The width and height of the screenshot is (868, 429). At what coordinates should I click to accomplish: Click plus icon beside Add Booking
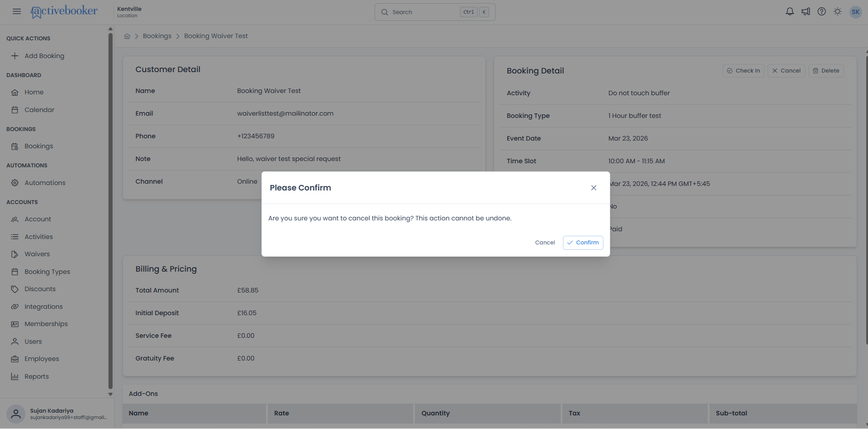pyautogui.click(x=15, y=56)
